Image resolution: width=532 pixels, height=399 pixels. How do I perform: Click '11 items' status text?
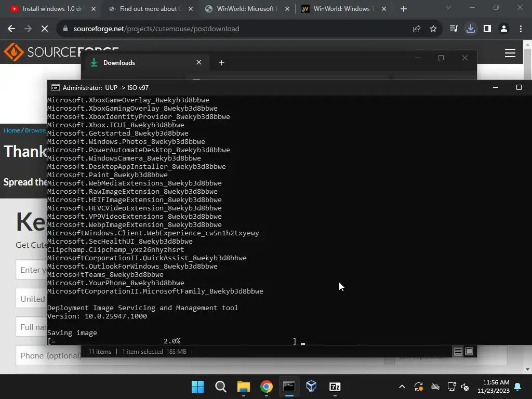click(x=100, y=352)
